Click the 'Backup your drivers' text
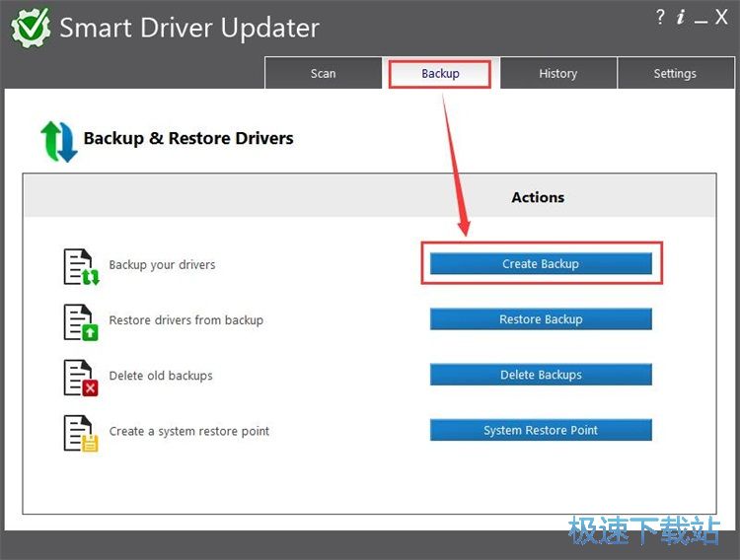This screenshot has height=560, width=740. [162, 264]
